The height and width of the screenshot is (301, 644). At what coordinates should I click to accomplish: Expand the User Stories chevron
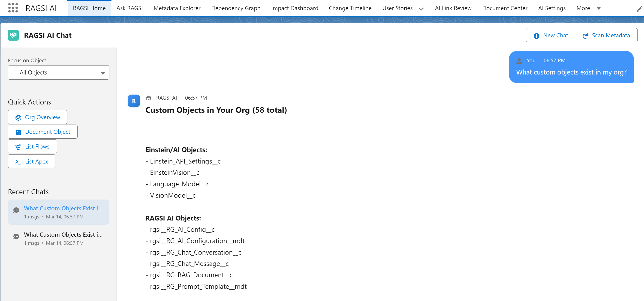click(x=421, y=9)
